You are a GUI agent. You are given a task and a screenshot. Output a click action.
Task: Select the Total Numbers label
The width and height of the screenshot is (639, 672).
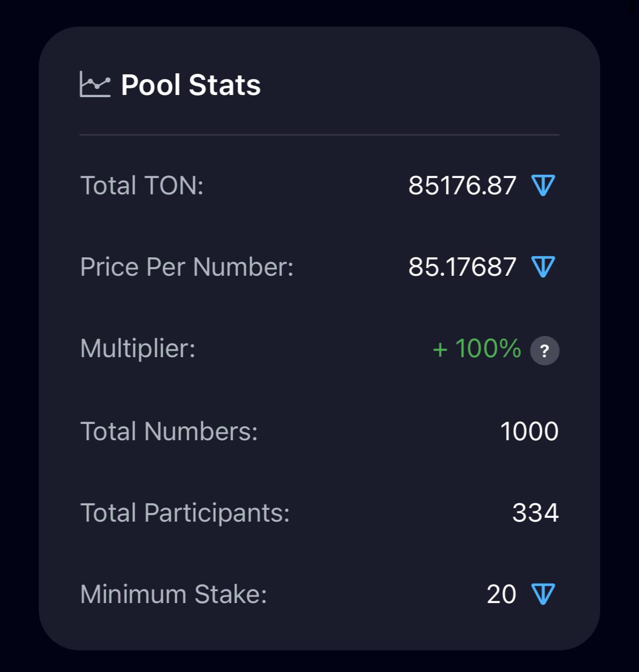(x=169, y=432)
